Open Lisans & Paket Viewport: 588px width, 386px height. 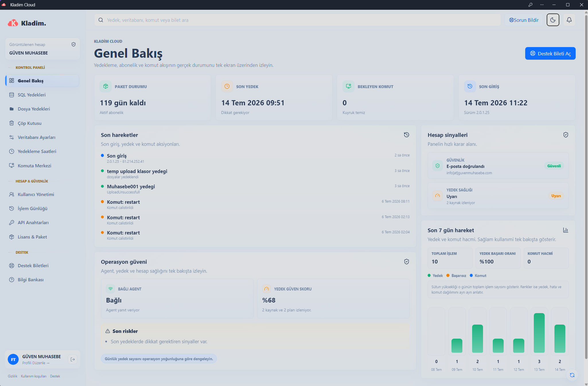(x=42, y=237)
